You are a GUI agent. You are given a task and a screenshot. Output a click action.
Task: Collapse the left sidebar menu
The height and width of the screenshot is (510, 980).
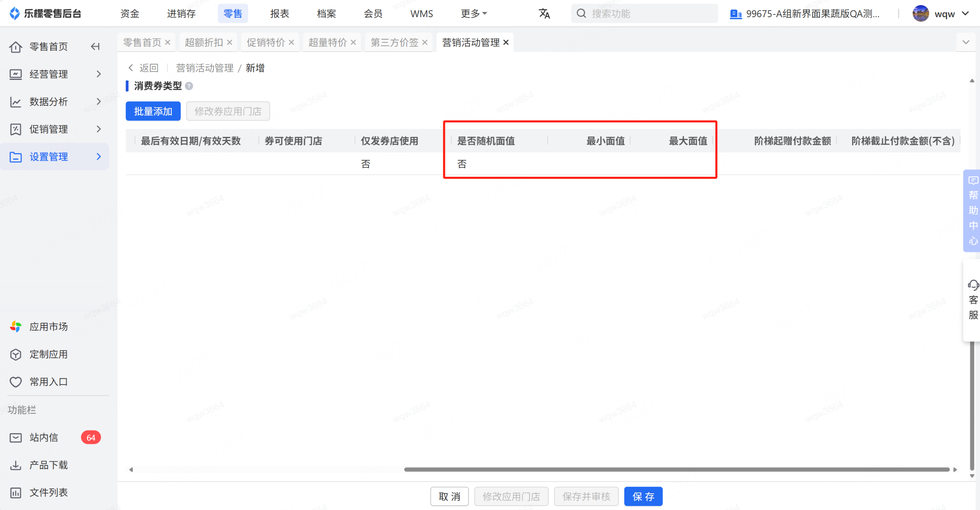(95, 47)
